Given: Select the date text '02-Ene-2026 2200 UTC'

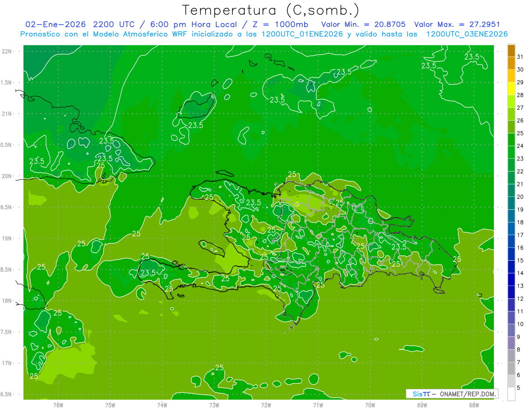Looking at the screenshot, I should (81, 24).
